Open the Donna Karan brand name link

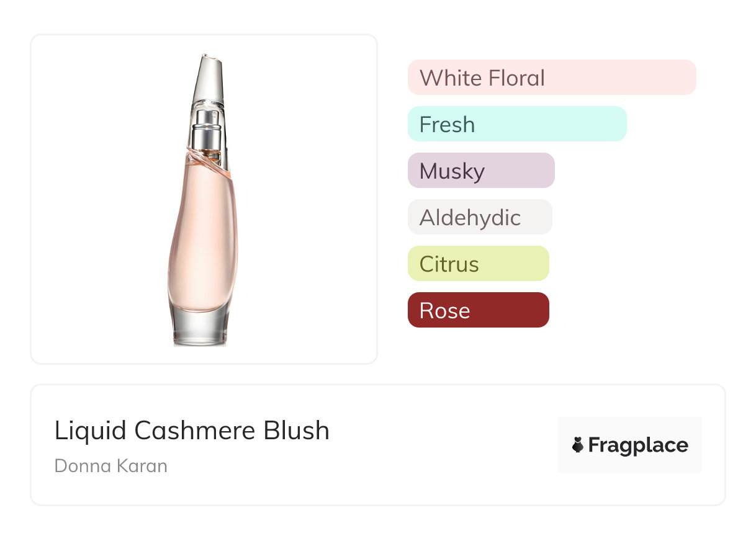[111, 466]
